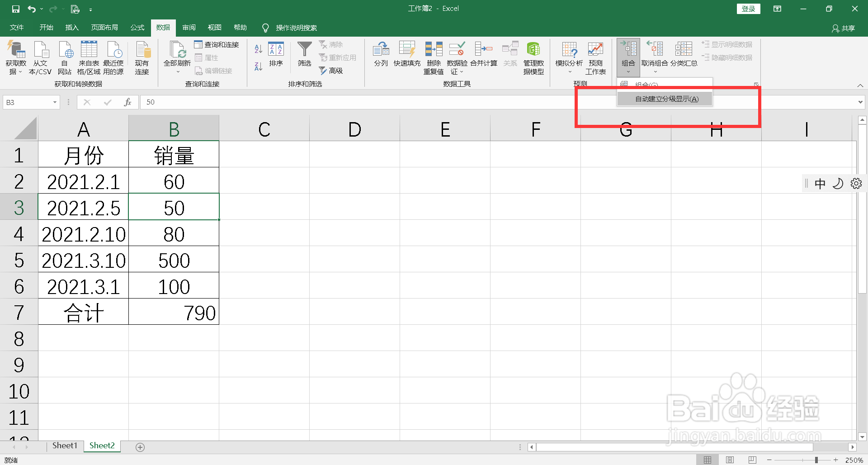Click Tell Me search (操作说明搜索) box

click(x=296, y=28)
